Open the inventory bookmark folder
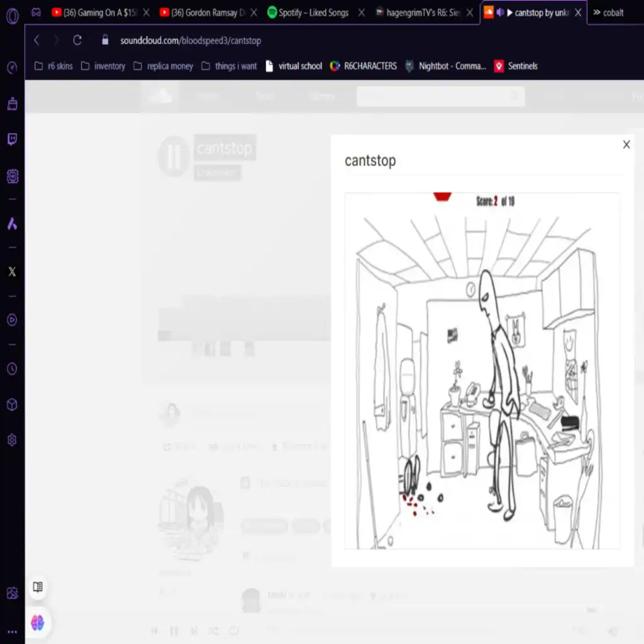644x644 pixels. point(103,66)
